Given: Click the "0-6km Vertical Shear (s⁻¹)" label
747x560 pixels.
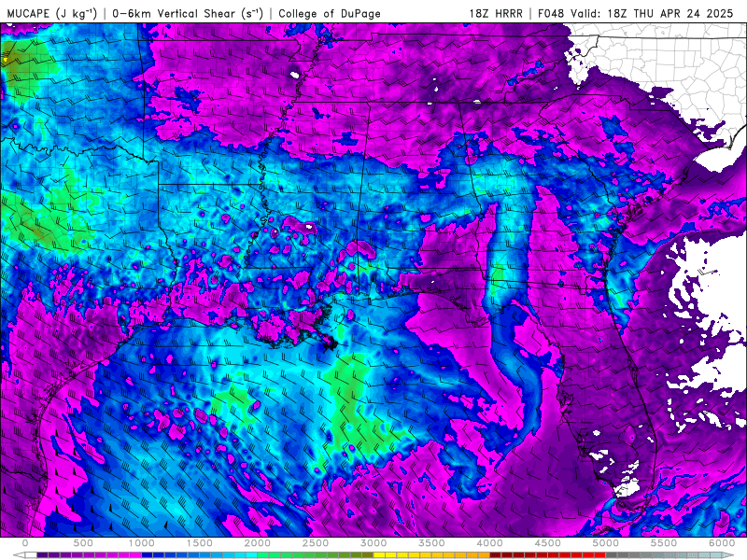Looking at the screenshot, I should pos(188,13).
